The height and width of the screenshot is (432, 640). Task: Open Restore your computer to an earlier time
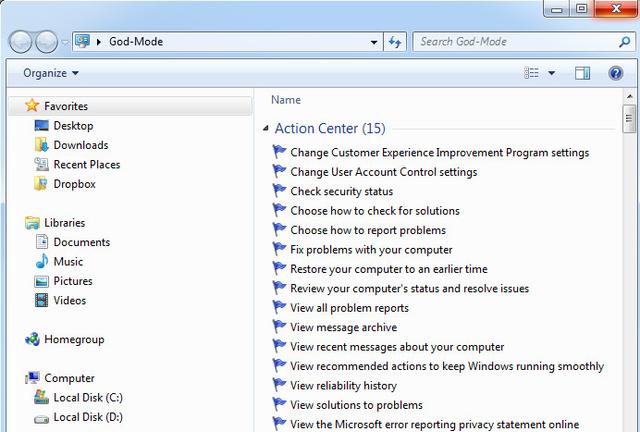coord(389,269)
